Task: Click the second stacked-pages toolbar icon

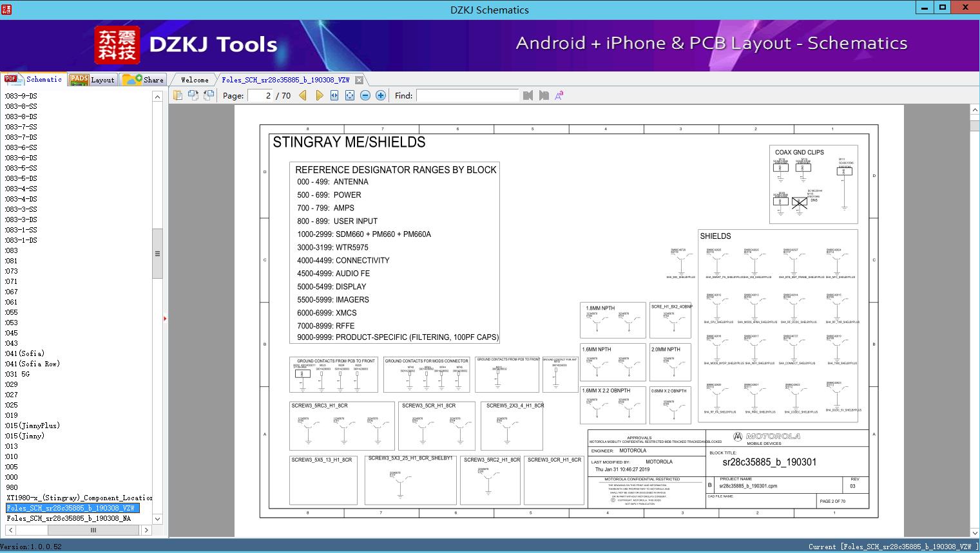Action: pos(193,95)
